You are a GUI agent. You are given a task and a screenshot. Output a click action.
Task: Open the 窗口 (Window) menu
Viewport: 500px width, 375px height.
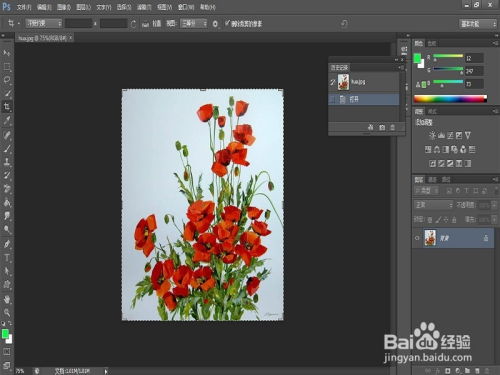pos(186,7)
